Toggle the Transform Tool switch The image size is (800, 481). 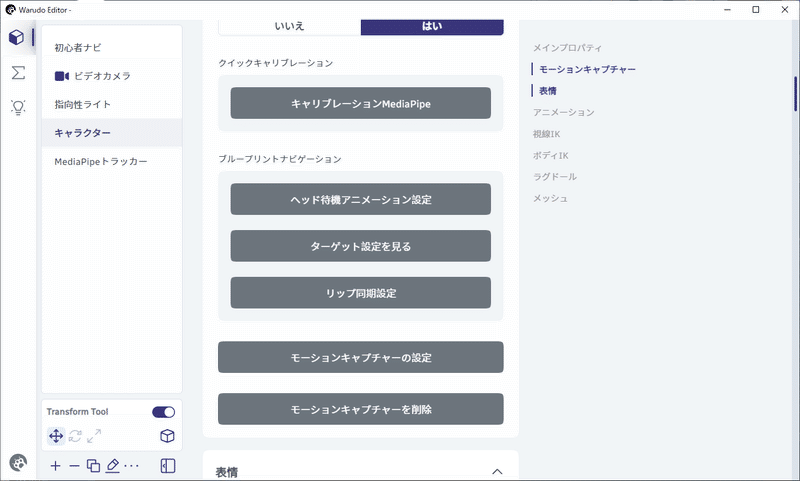point(163,412)
